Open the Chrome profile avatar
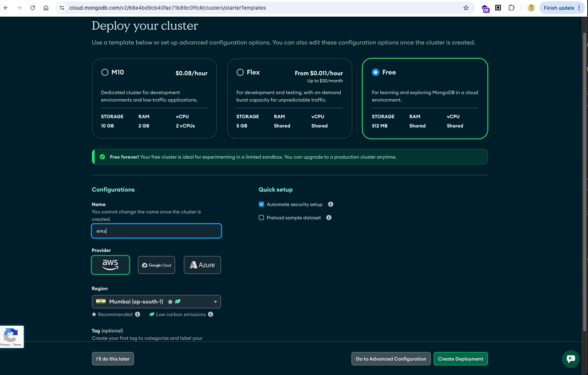 click(x=531, y=8)
